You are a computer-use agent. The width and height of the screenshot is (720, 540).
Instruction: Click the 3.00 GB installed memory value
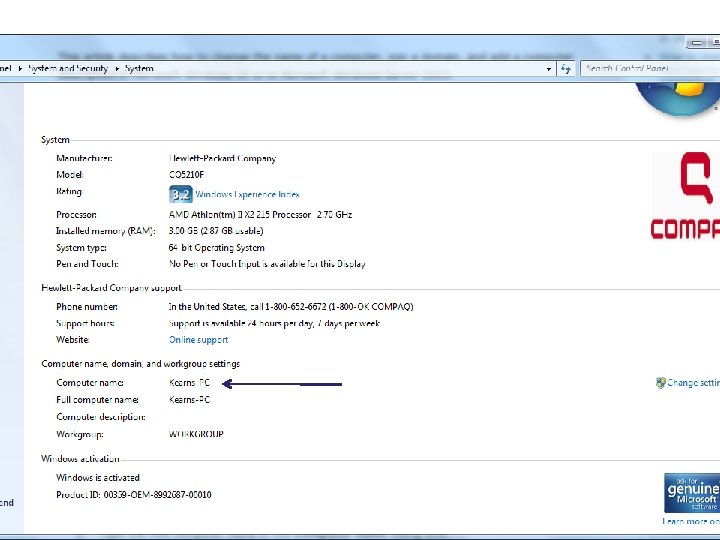[216, 231]
